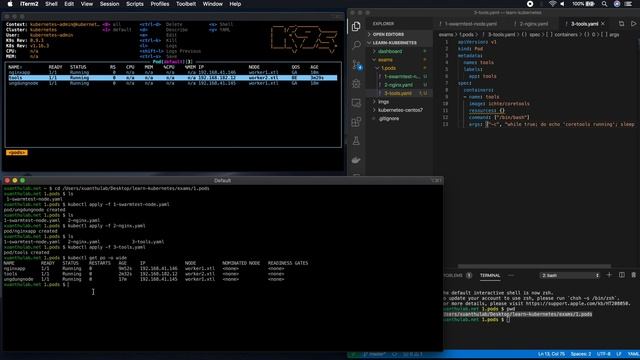640x360 pixels.
Task: Click Spaces: 2 indentation in status bar
Action: 581,354
